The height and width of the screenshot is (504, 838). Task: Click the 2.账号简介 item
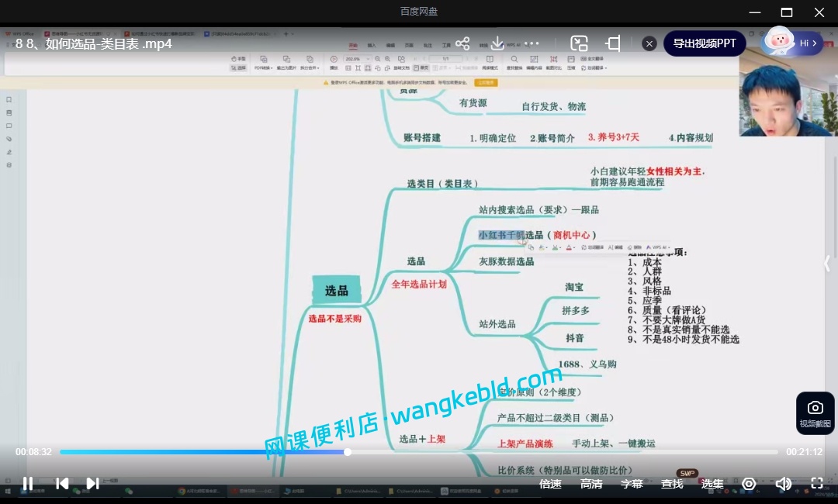click(x=552, y=138)
